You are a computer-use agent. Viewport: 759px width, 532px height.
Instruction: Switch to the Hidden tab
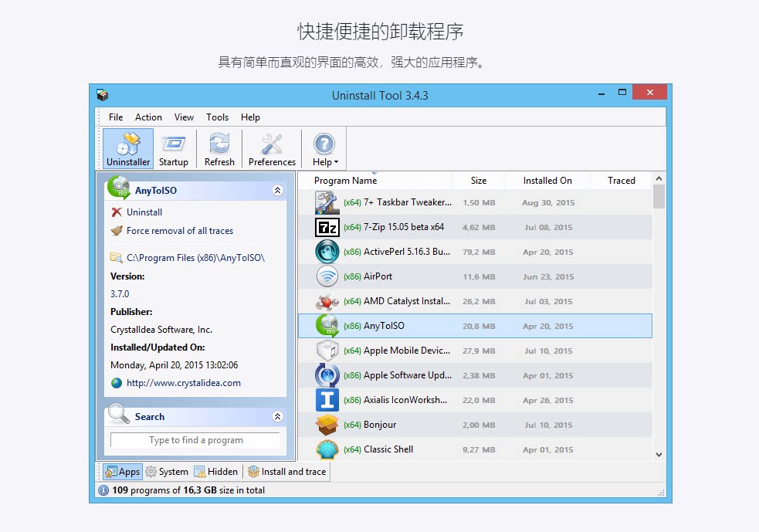point(216,472)
